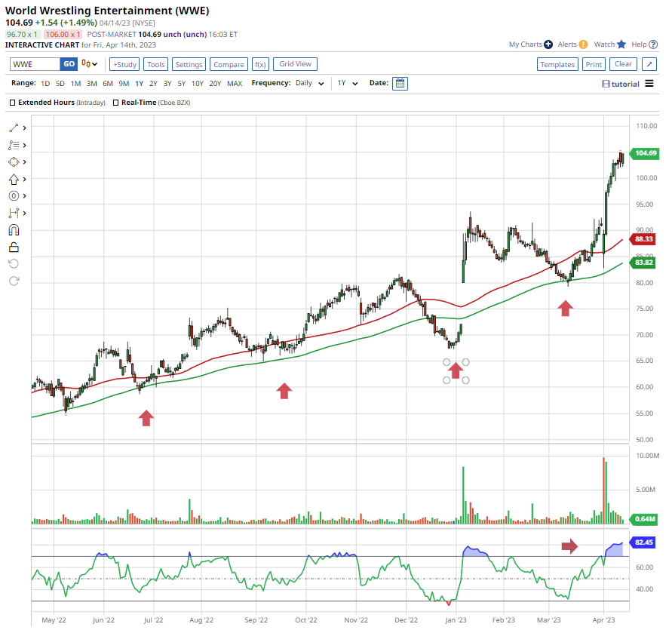Viewport: 672px width, 630px height.
Task: Click the expand chart fullscreen icon
Action: pos(649,64)
